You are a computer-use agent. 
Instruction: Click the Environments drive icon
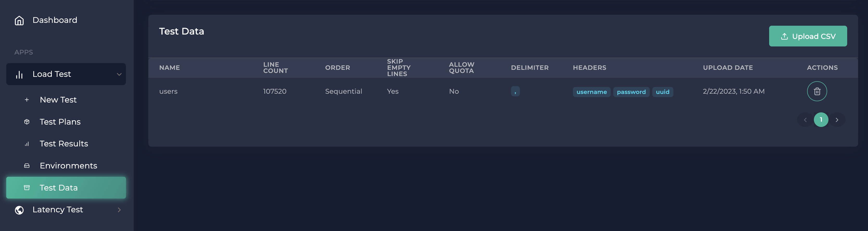click(x=27, y=166)
